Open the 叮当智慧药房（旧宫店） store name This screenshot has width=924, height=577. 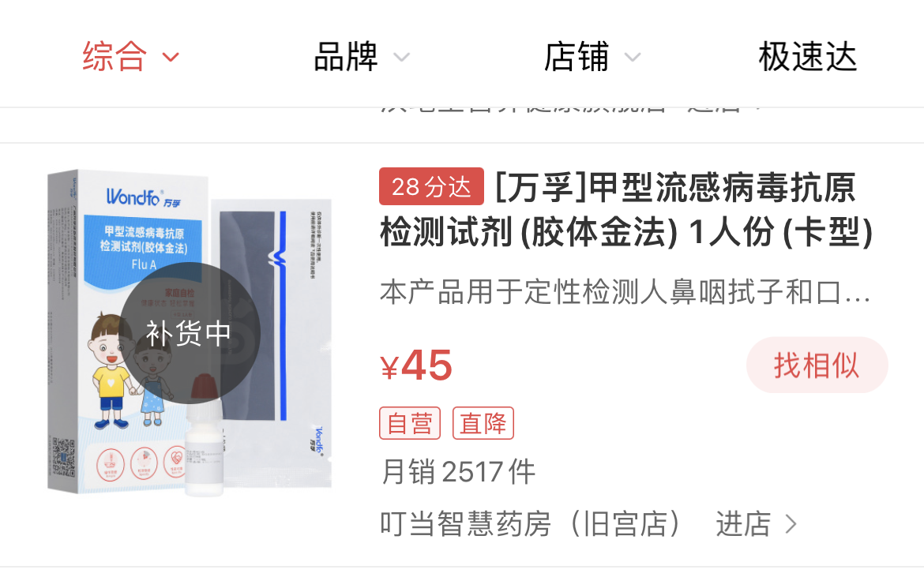click(531, 524)
